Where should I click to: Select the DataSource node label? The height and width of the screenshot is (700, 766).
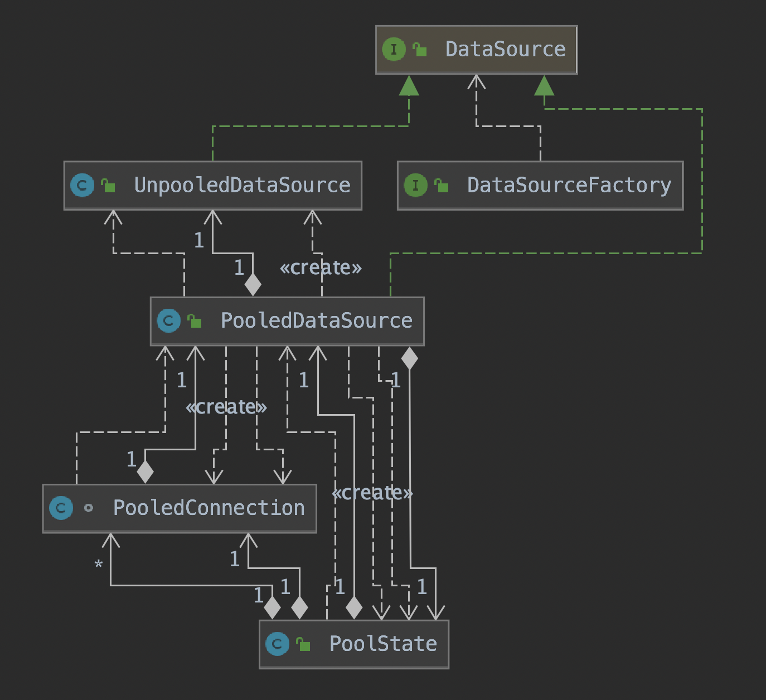(505, 50)
